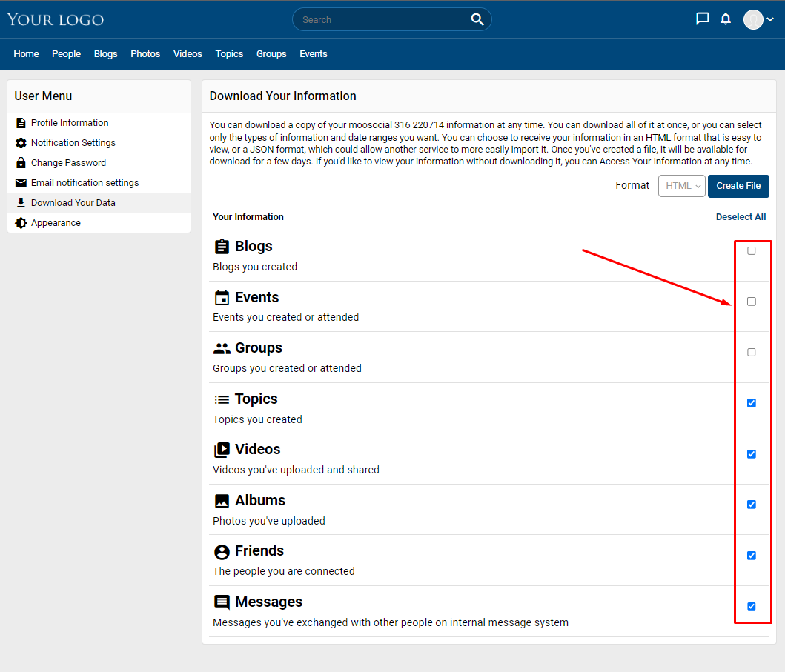
Task: Deselect the Messages checkbox
Action: (x=752, y=606)
